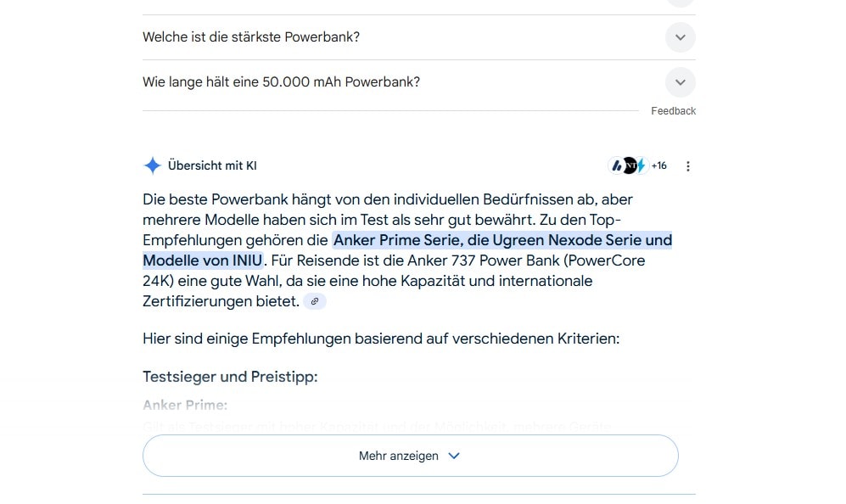The height and width of the screenshot is (504, 846).
Task: Click the blue lightning bolt source favicon
Action: pos(642,165)
